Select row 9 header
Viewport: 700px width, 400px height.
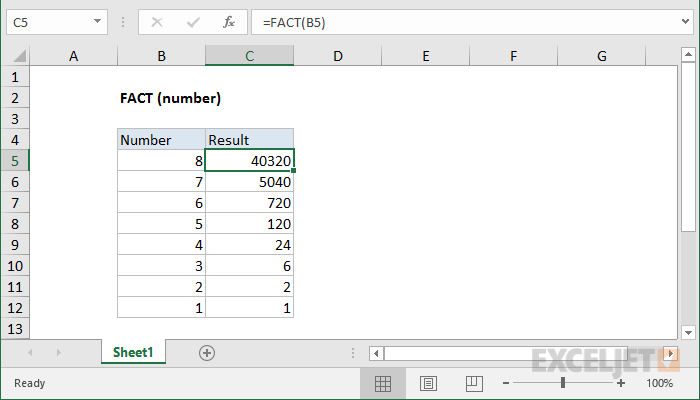coord(15,245)
